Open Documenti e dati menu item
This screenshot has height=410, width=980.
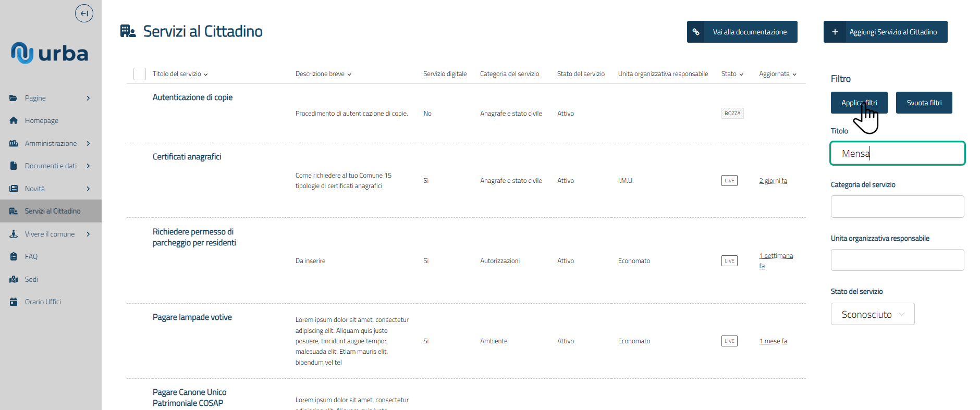[51, 166]
